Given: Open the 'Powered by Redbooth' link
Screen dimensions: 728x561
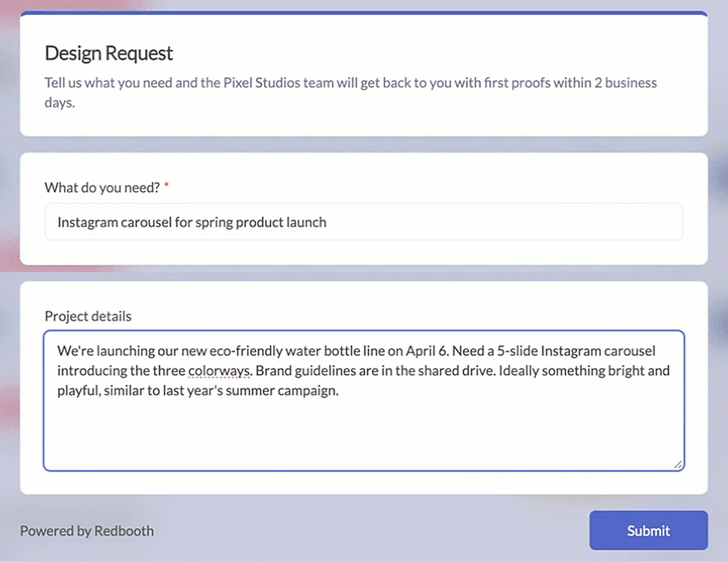Looking at the screenshot, I should 87,531.
